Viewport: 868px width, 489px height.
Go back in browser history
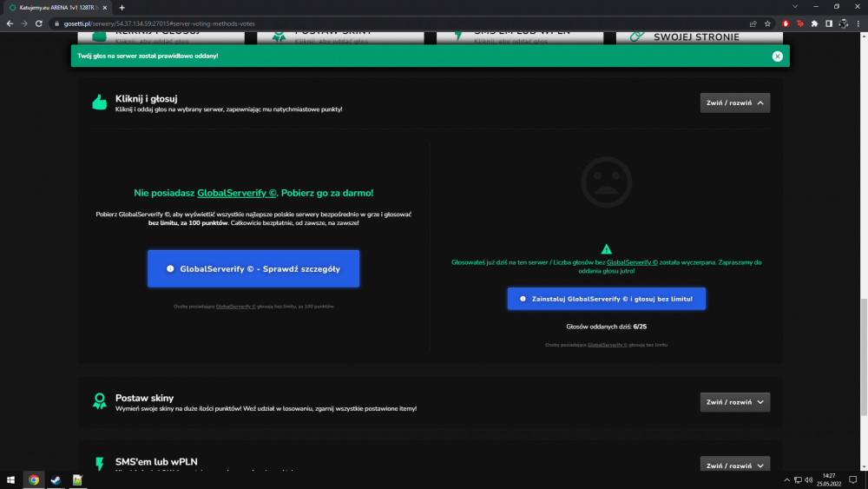coord(10,23)
